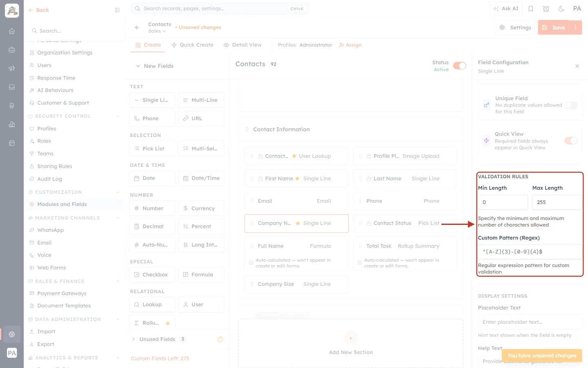This screenshot has height=368, width=588.
Task: Open the Home icon in left rail
Action: pos(12,31)
